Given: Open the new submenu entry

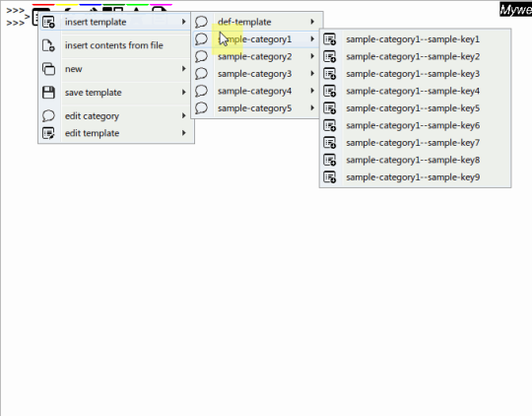Looking at the screenshot, I should pos(115,69).
